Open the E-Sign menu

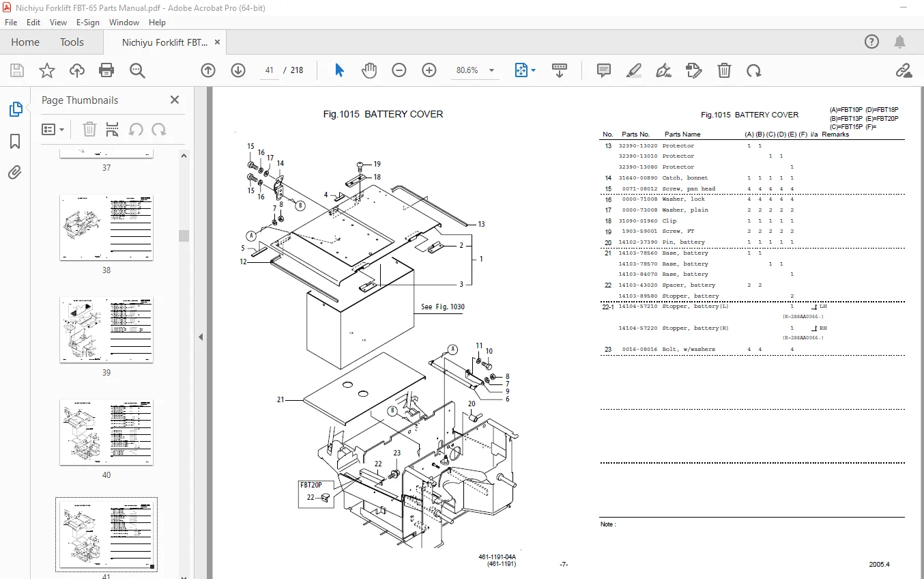coord(88,22)
